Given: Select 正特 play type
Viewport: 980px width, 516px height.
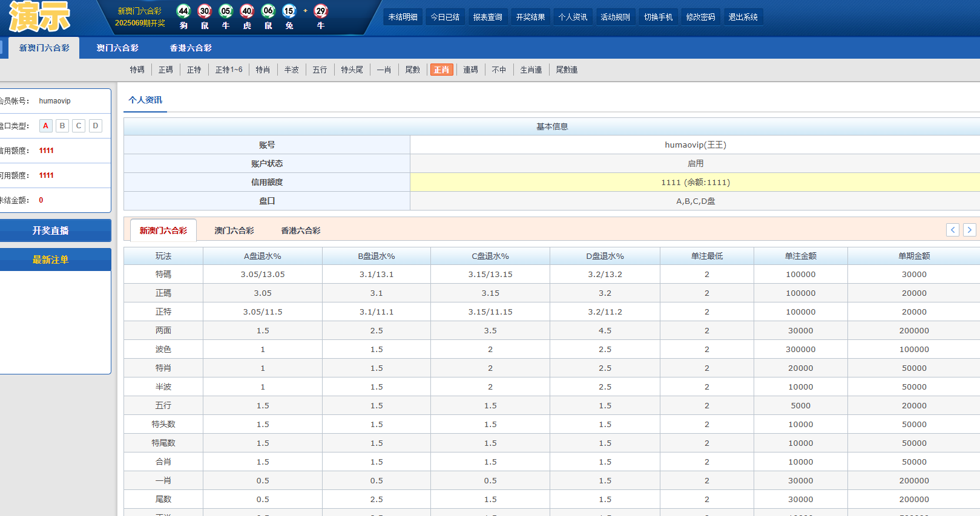Looking at the screenshot, I should click(x=194, y=70).
